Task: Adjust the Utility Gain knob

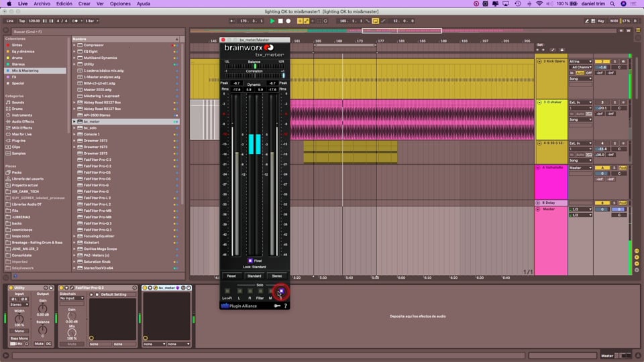Action: click(x=43, y=308)
